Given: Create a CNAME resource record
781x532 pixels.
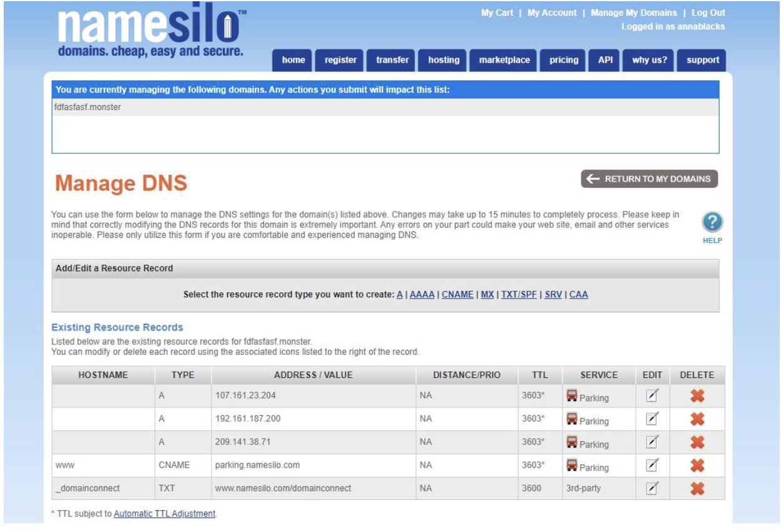Looking at the screenshot, I should click(x=457, y=294).
